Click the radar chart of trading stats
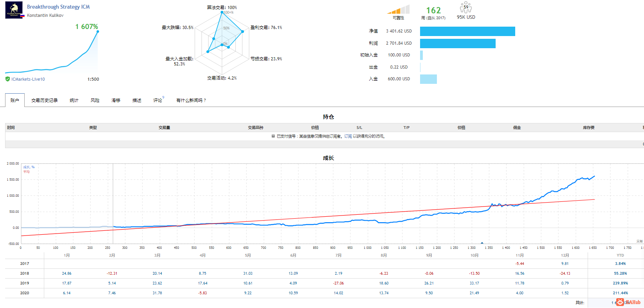This screenshot has width=644, height=308. point(222,43)
